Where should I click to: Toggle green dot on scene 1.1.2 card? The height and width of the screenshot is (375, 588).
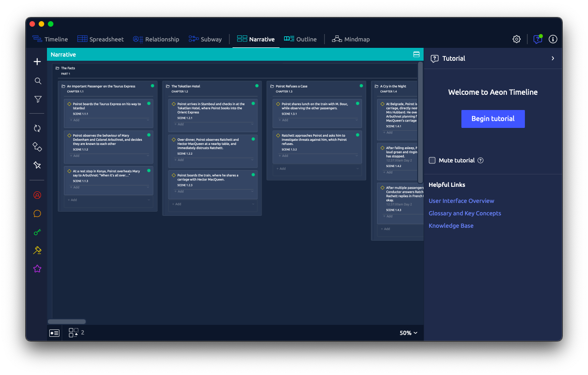point(149,135)
